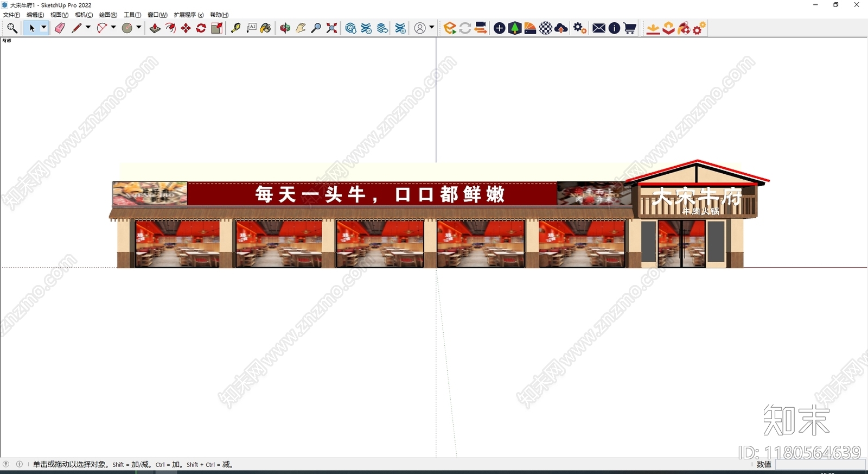Open the 绘图(R) menu
The width and height of the screenshot is (868, 474).
coord(108,15)
